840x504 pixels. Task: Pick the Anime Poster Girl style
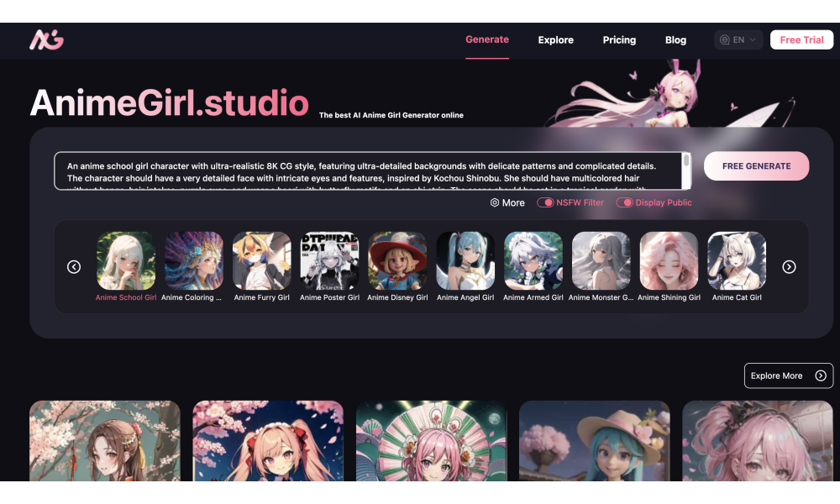pyautogui.click(x=329, y=267)
